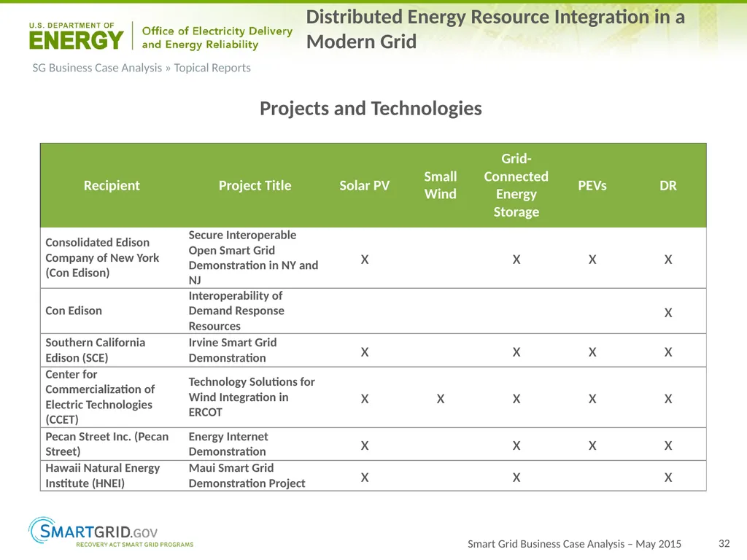Open the SG Business Case Analysis breadcrumb
Viewport: 747px width, 560px height.
(x=97, y=68)
